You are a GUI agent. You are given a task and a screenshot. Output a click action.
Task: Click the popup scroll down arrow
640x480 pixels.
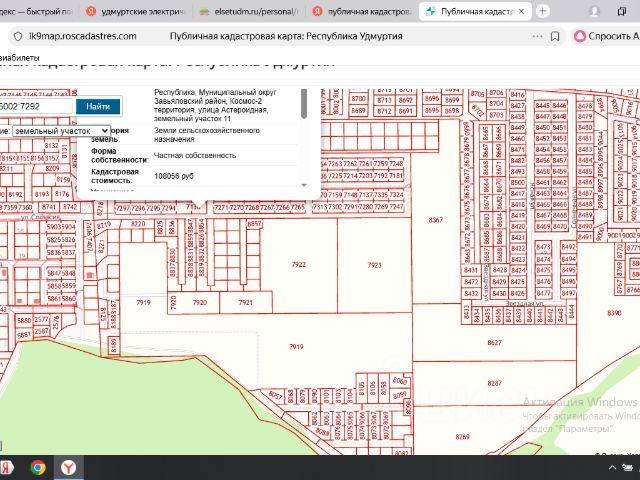pyautogui.click(x=304, y=185)
